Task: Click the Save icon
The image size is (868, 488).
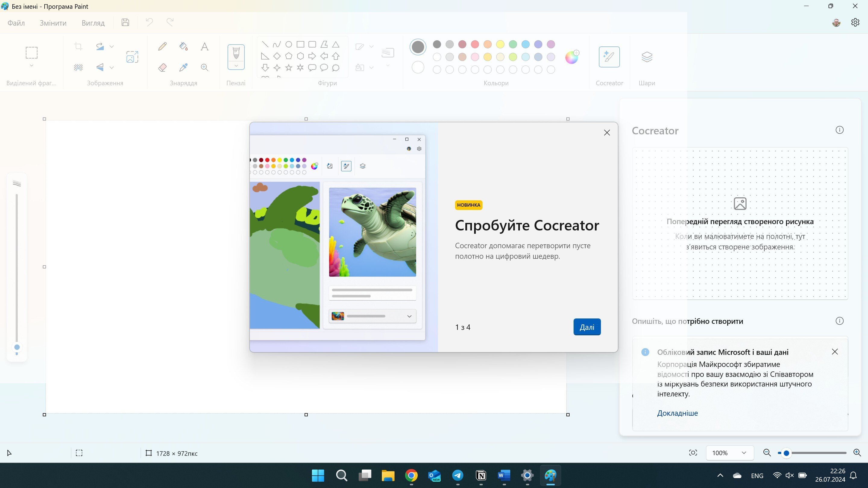Action: 125,23
